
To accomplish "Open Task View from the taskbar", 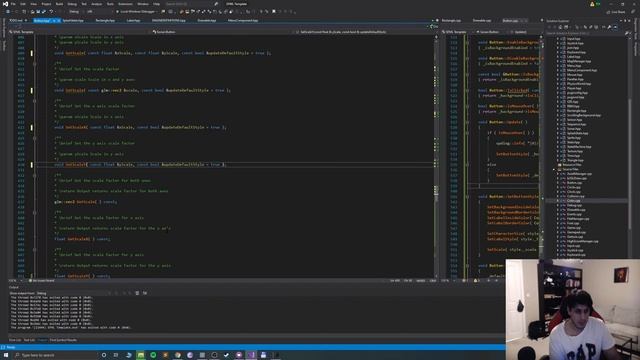I will (x=116, y=355).
